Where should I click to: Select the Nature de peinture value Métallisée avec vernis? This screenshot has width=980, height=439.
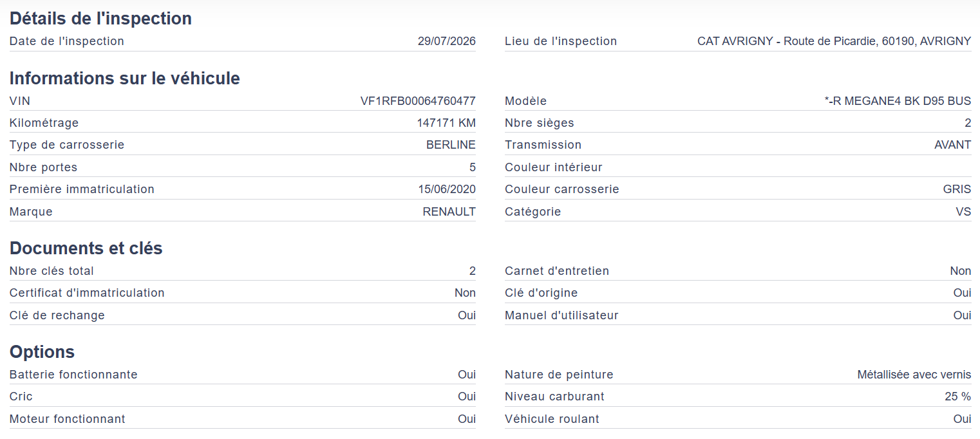(x=914, y=375)
